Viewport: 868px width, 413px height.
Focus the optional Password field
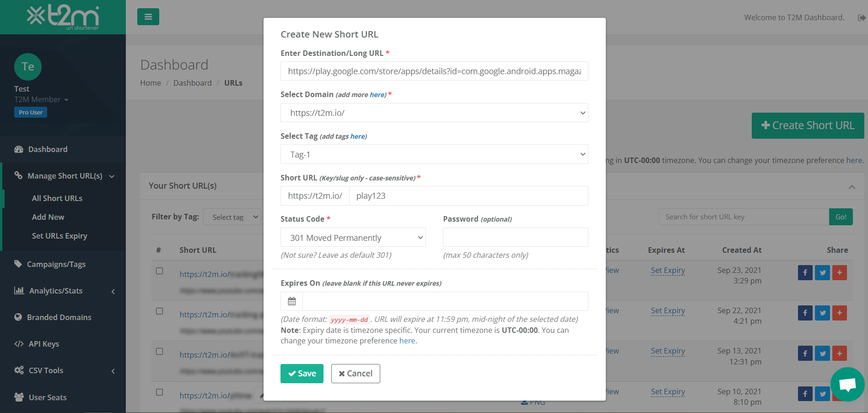pyautogui.click(x=516, y=237)
